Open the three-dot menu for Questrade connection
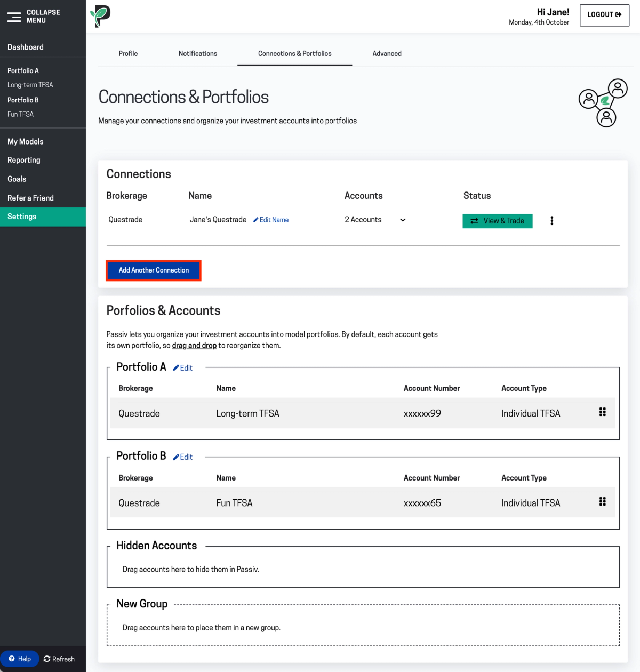The width and height of the screenshot is (640, 672). 552,221
